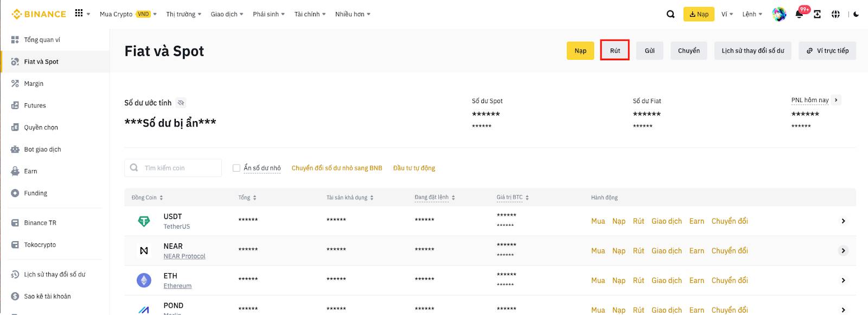Click the Binance logo
Image resolution: width=868 pixels, height=315 pixels.
coord(39,14)
